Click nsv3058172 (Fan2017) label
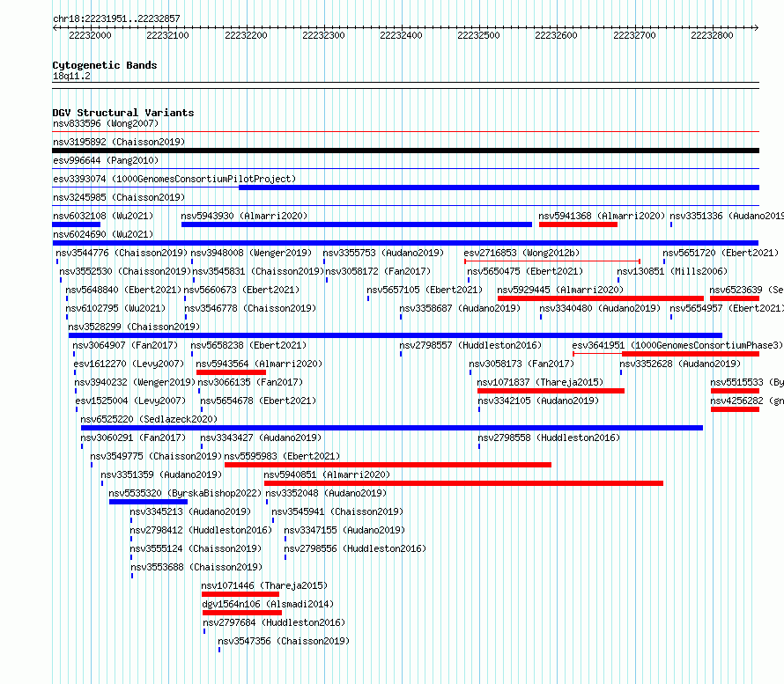The width and height of the screenshot is (784, 684). click(x=378, y=271)
